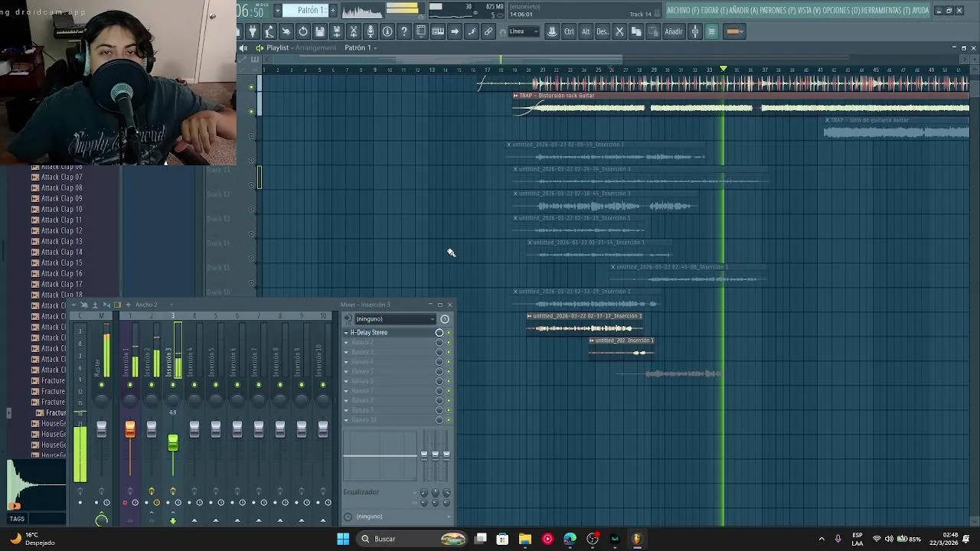Click the Añadir button in toolbar
The image size is (980, 551).
point(673,31)
